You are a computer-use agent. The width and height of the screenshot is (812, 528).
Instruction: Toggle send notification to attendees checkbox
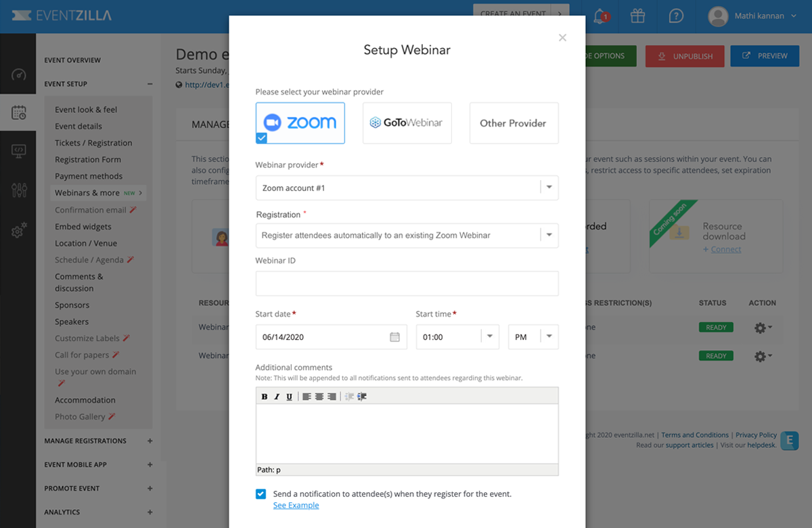(x=261, y=494)
